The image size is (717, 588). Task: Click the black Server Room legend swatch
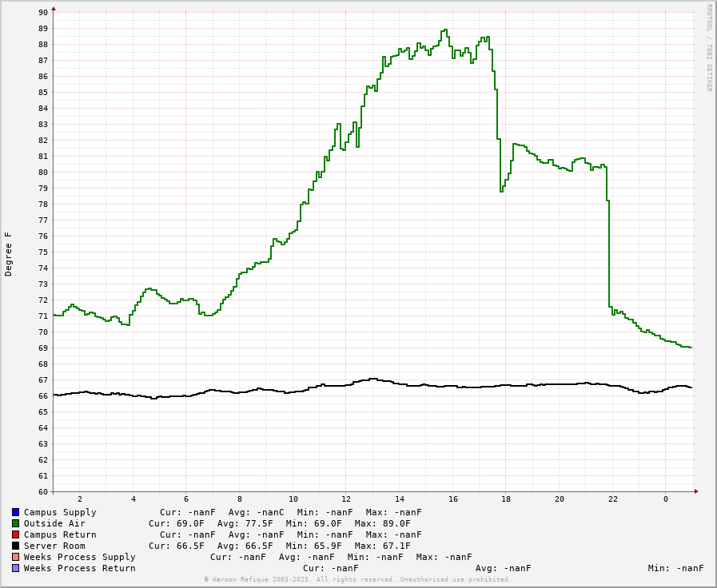point(15,546)
